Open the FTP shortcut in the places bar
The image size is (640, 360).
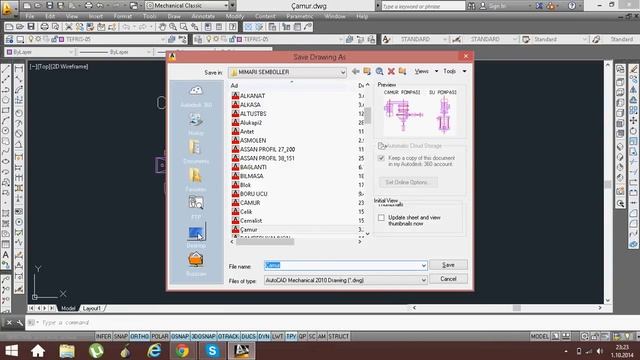coord(196,207)
